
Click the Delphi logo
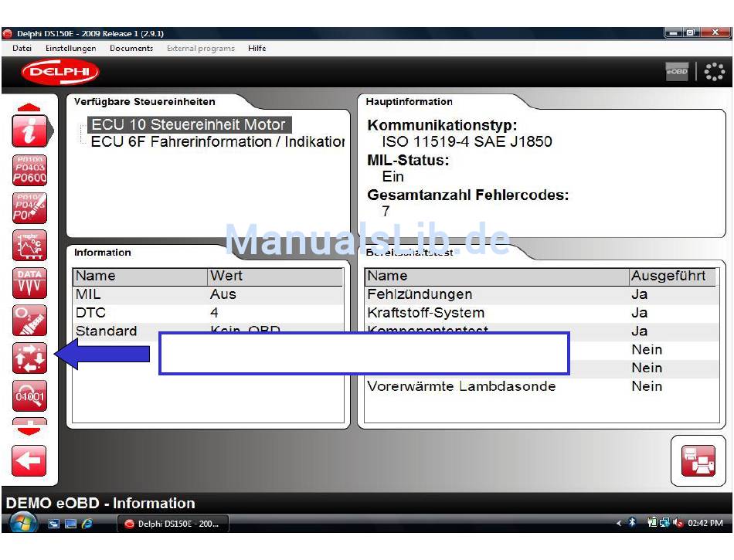[x=60, y=72]
